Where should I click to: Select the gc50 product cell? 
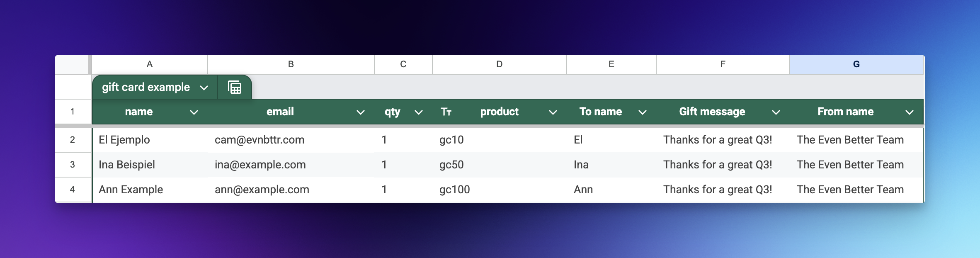(500, 165)
